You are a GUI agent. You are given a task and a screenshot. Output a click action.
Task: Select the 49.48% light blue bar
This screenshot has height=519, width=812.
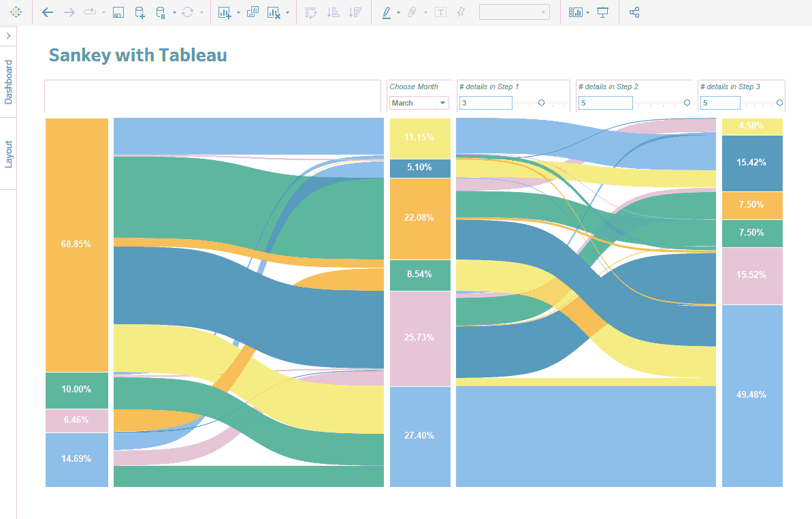click(x=752, y=396)
